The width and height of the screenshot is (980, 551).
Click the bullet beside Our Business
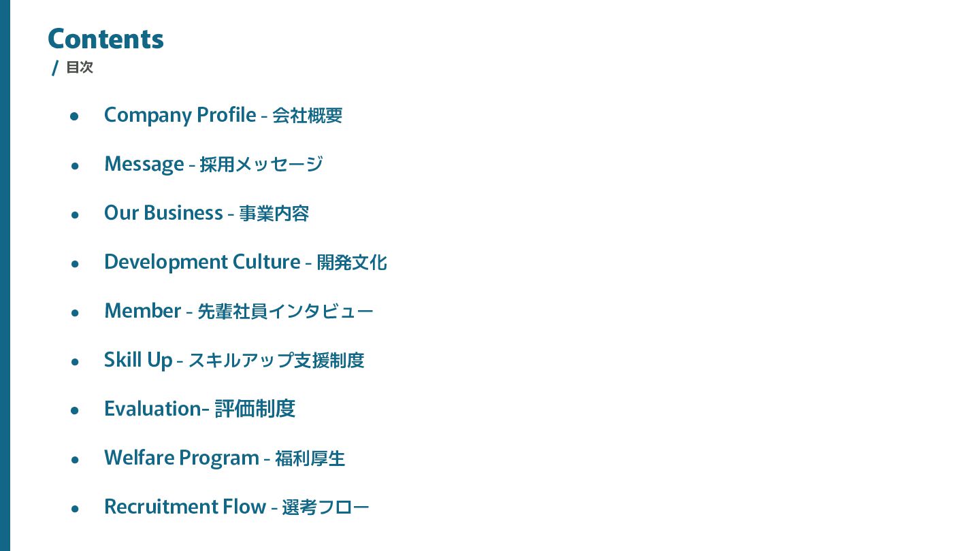pos(75,214)
